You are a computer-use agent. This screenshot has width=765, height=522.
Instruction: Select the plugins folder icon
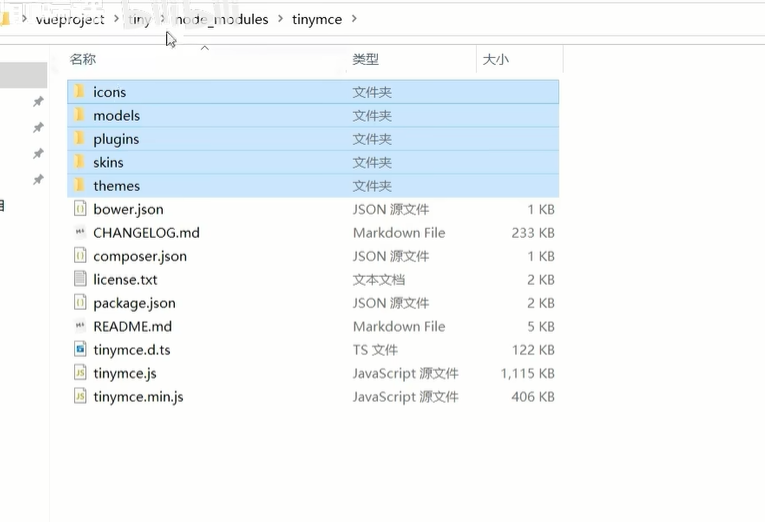80,139
